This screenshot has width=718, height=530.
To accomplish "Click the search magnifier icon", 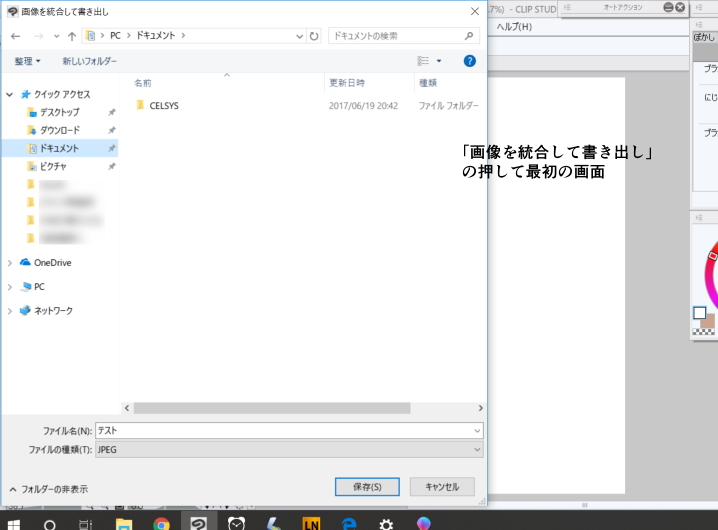I will pyautogui.click(x=469, y=36).
